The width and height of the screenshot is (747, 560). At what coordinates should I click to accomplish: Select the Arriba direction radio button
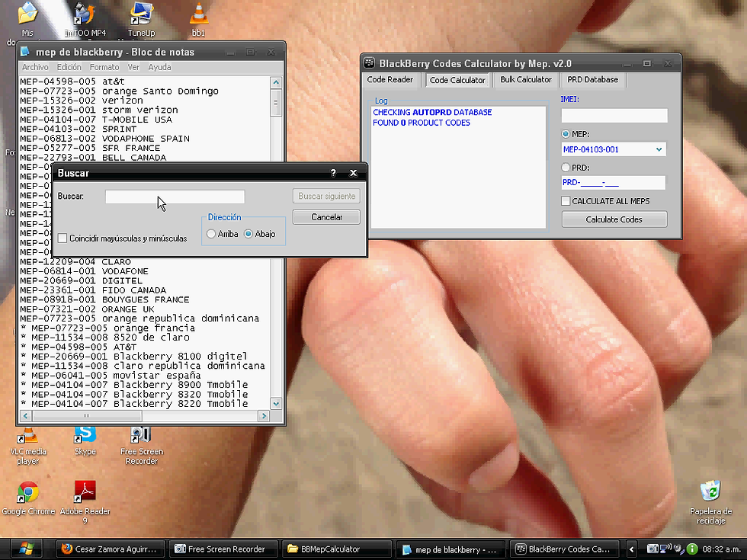[x=211, y=234]
